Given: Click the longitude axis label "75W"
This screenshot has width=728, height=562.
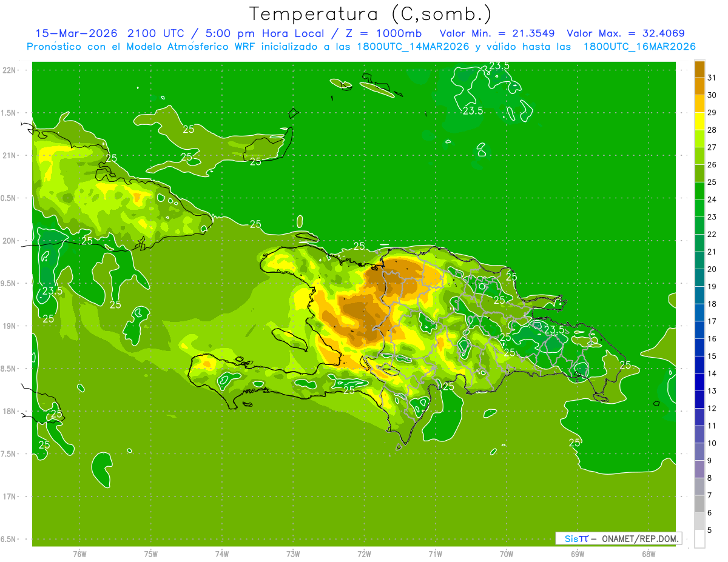Looking at the screenshot, I should tap(151, 554).
